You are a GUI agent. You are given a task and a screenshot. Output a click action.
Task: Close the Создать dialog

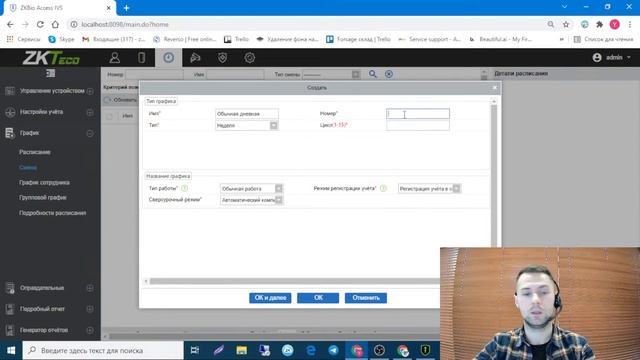point(495,87)
